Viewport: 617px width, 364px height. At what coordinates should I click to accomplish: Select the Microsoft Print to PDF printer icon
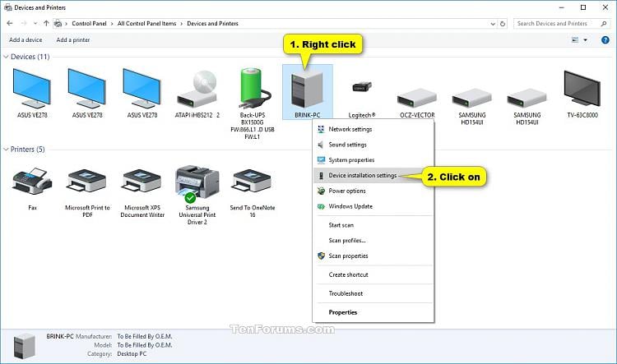tap(87, 181)
